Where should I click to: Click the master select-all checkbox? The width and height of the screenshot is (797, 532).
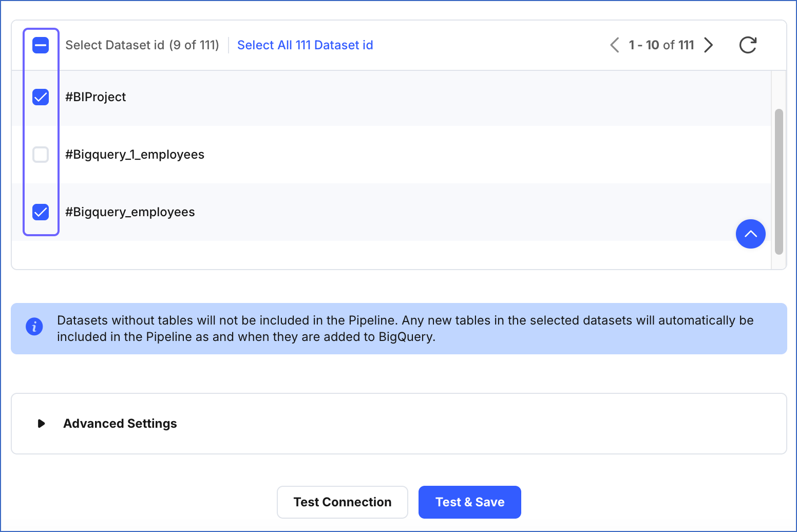(x=41, y=45)
